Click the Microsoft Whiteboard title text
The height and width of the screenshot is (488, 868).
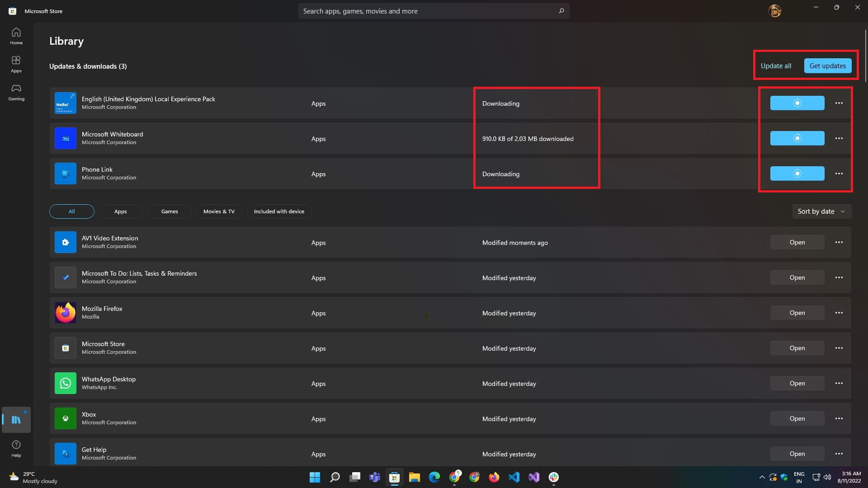pos(112,134)
